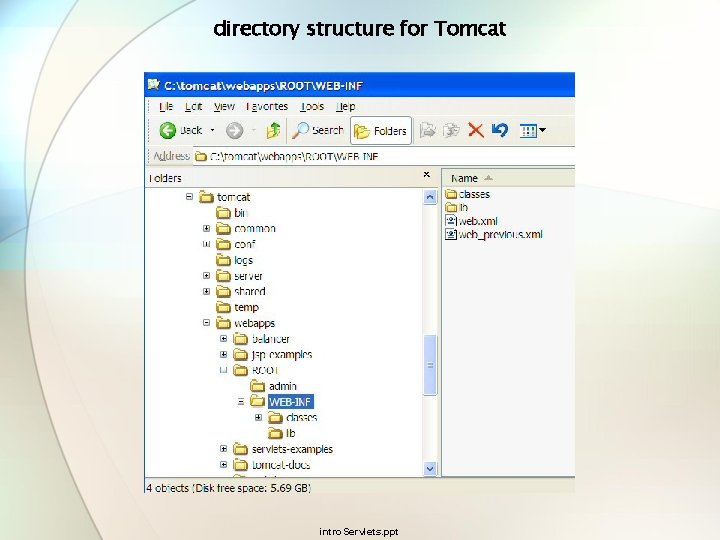Expand the conf folder node

pyautogui.click(x=206, y=244)
